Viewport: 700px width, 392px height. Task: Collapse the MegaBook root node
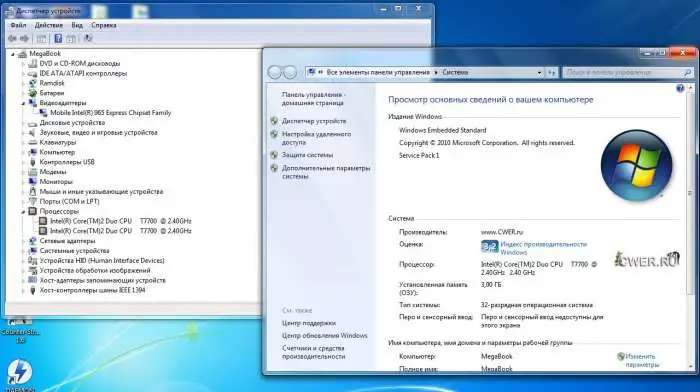pos(13,54)
